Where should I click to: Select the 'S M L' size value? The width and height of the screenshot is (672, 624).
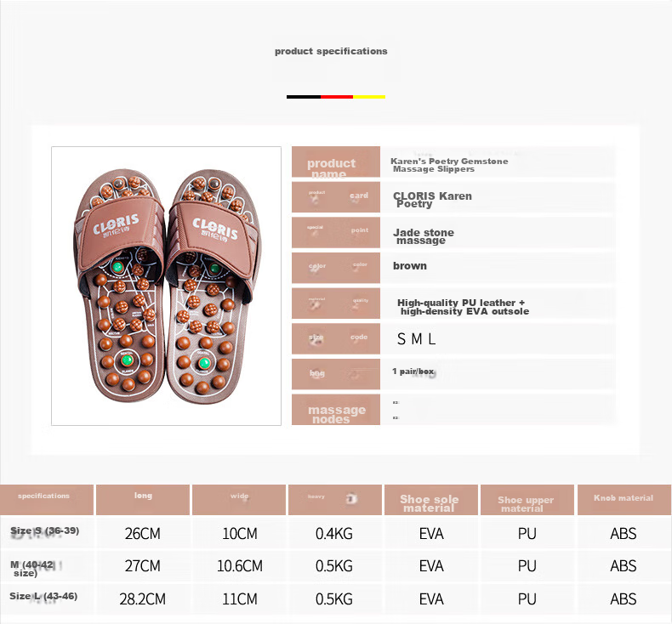coord(416,339)
